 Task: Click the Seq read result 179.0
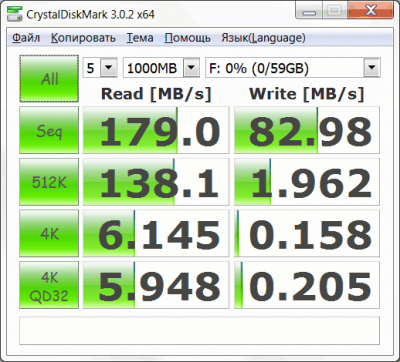(x=156, y=130)
